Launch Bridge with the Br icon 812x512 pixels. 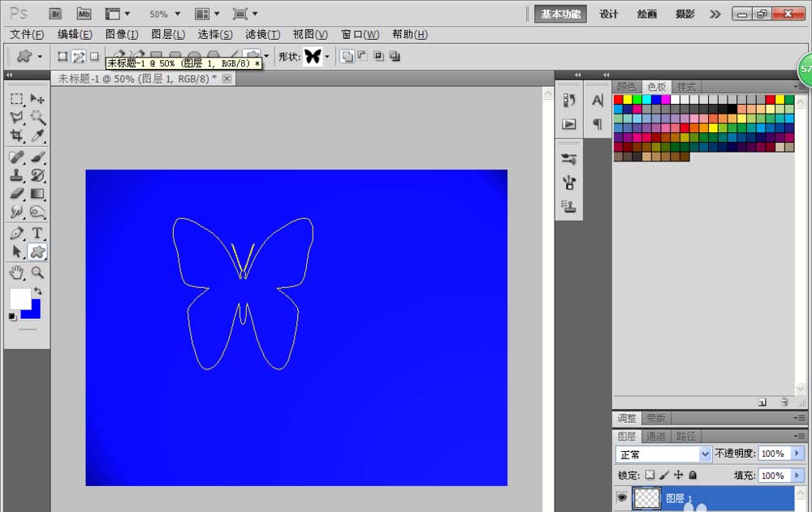(x=55, y=14)
